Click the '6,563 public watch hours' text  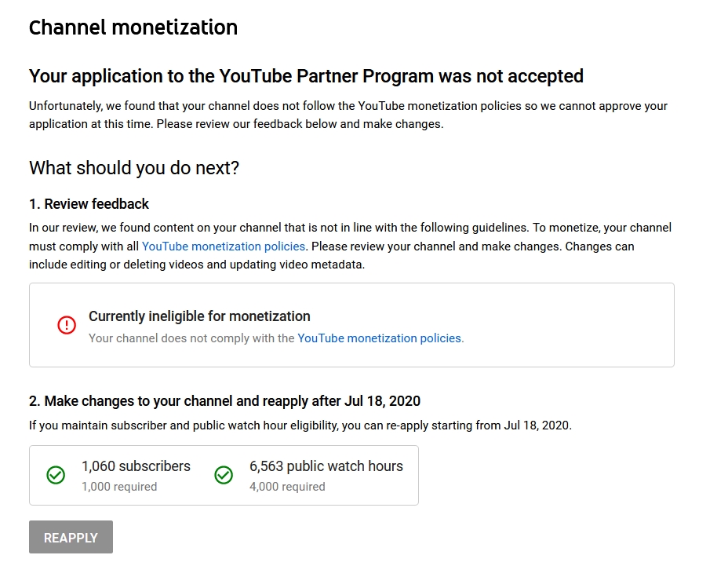tap(326, 466)
